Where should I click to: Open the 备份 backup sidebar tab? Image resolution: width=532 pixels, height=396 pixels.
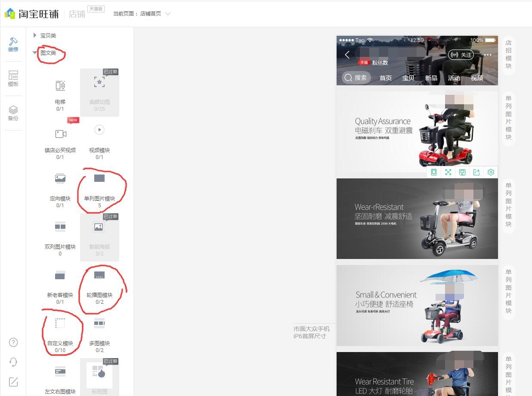coord(13,113)
